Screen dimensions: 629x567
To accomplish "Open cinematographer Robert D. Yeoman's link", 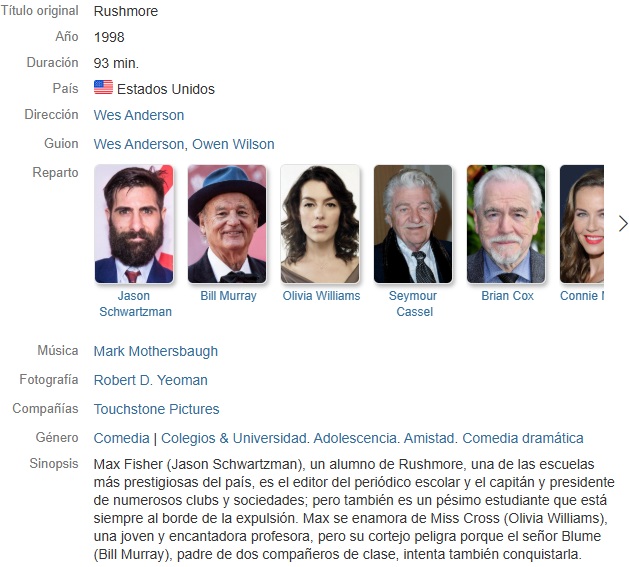I will pos(151,380).
